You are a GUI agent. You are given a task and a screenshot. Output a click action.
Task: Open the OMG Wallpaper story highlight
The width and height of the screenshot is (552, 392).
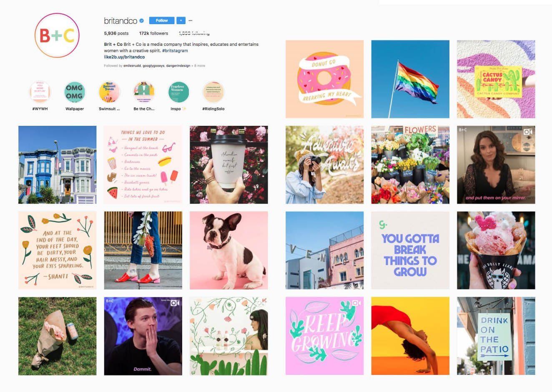click(75, 92)
